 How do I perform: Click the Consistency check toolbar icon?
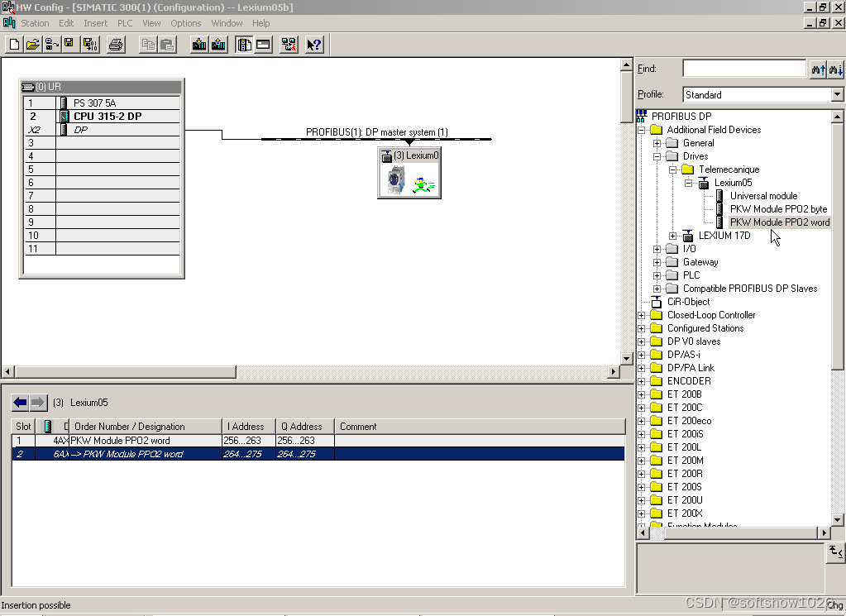click(x=289, y=44)
